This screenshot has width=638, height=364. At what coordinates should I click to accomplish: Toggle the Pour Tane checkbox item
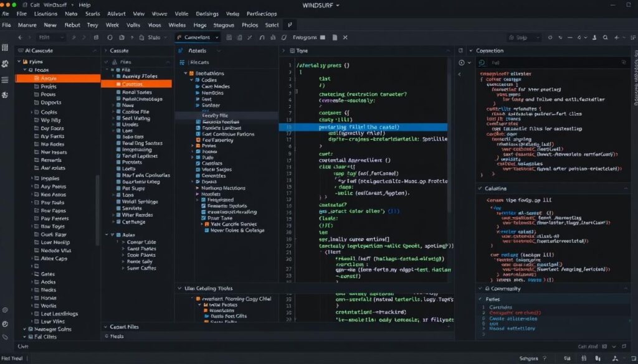204,218
